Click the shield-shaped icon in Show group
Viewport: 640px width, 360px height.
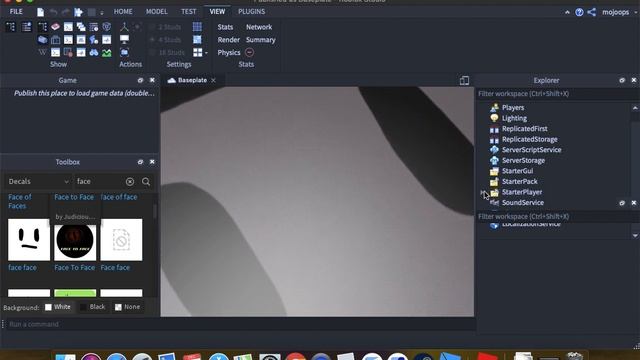107,27
